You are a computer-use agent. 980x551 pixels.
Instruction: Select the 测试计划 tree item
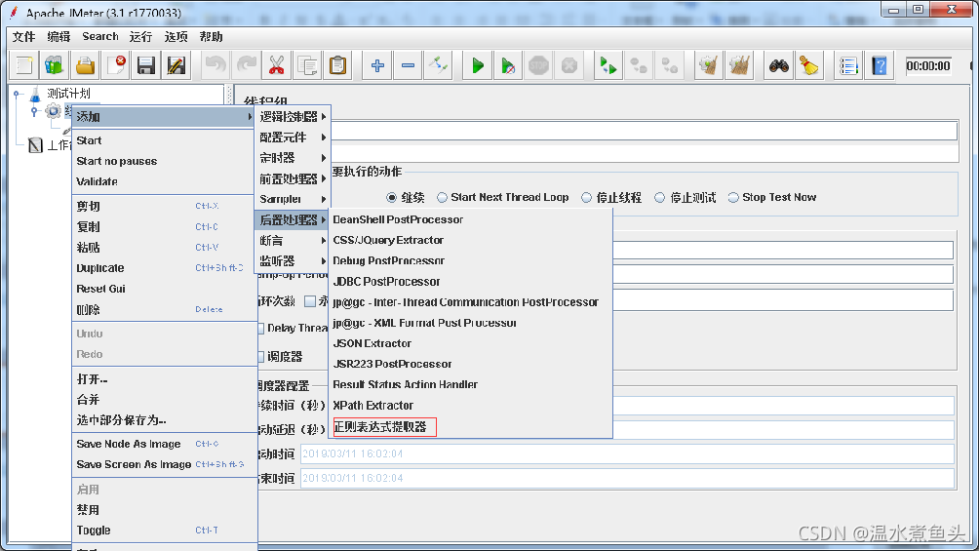coord(69,94)
